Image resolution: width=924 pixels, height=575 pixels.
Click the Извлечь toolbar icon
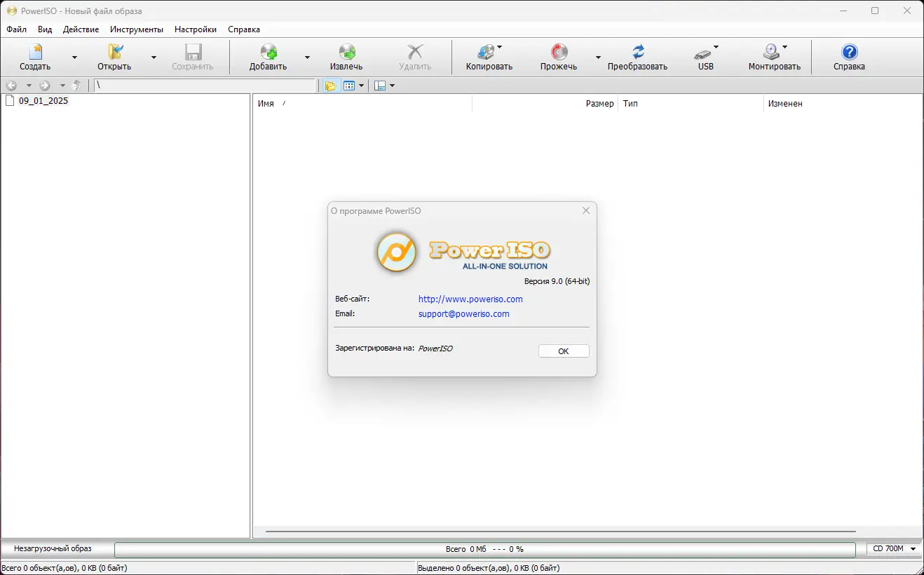point(346,52)
